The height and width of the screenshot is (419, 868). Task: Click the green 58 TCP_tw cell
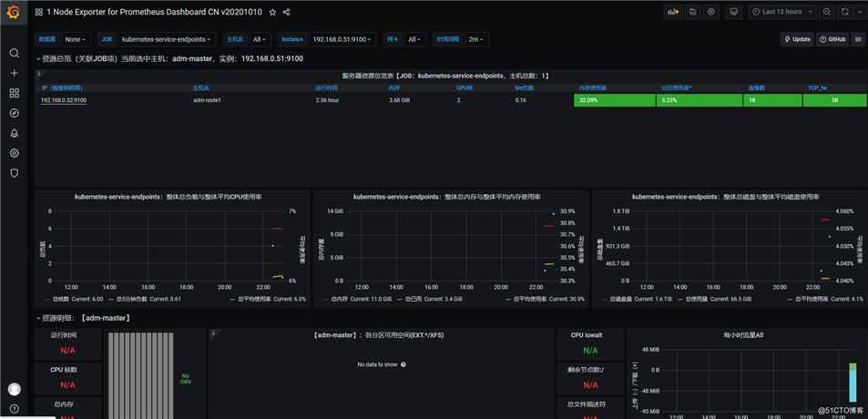tap(834, 100)
